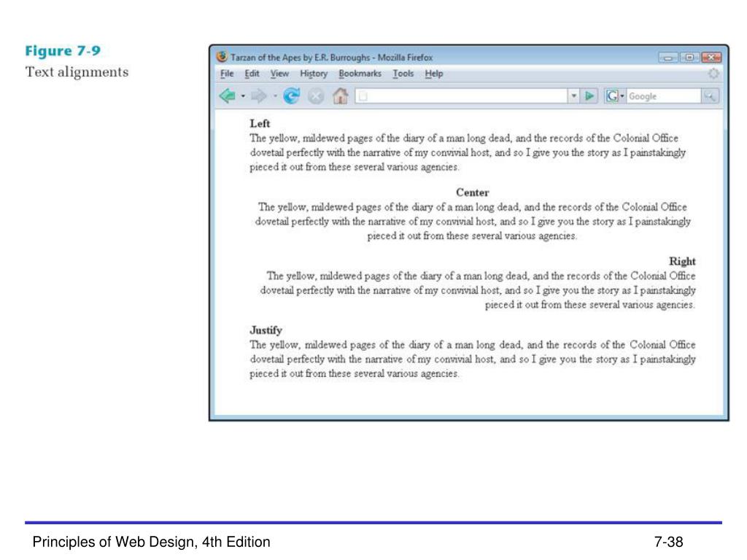The width and height of the screenshot is (747, 560).
Task: Click the activity throbber icon
Action: pyautogui.click(x=713, y=74)
